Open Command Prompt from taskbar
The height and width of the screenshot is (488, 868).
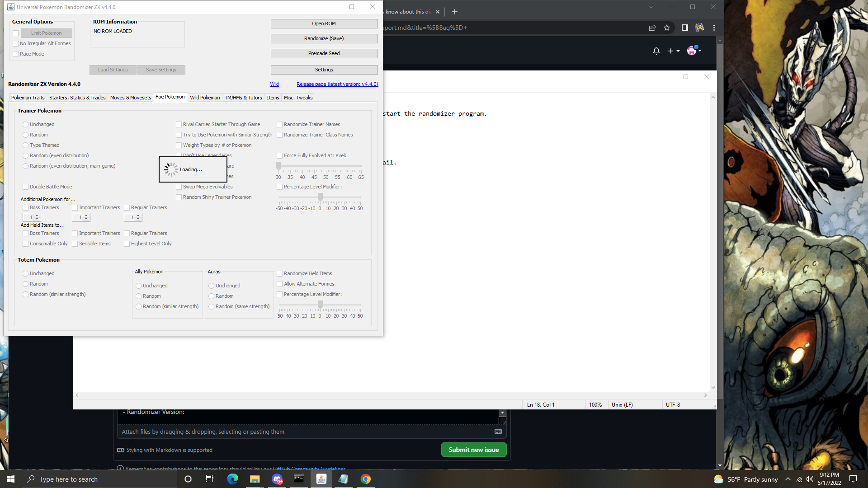point(299,479)
